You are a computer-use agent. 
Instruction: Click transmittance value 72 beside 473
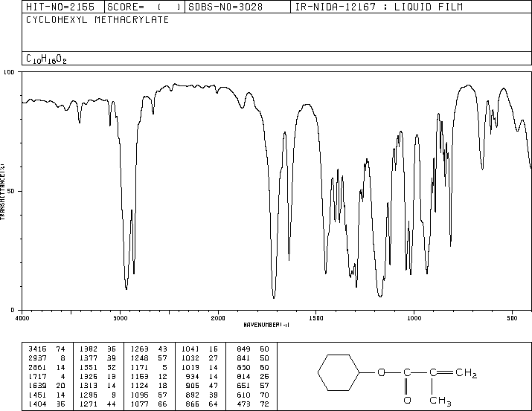coord(264,404)
